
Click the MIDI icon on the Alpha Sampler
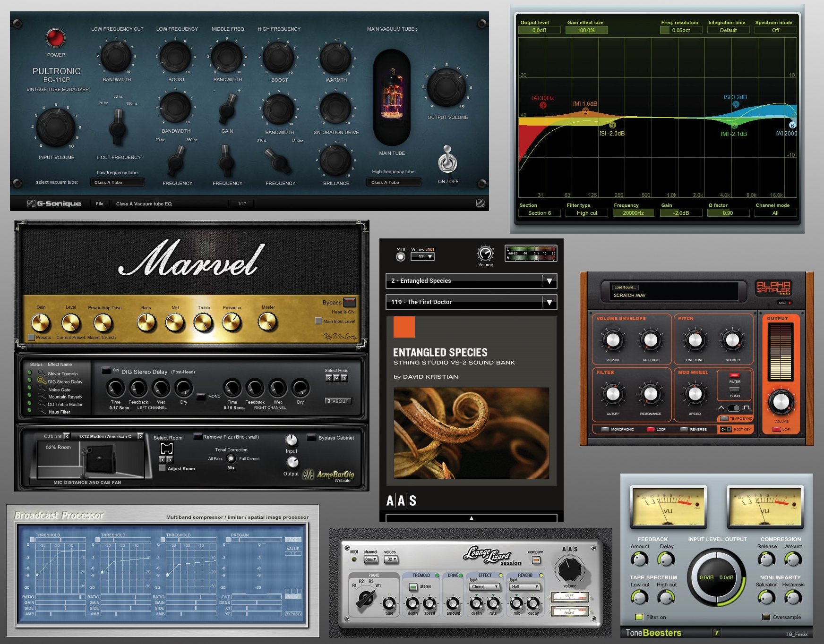pyautogui.click(x=784, y=303)
